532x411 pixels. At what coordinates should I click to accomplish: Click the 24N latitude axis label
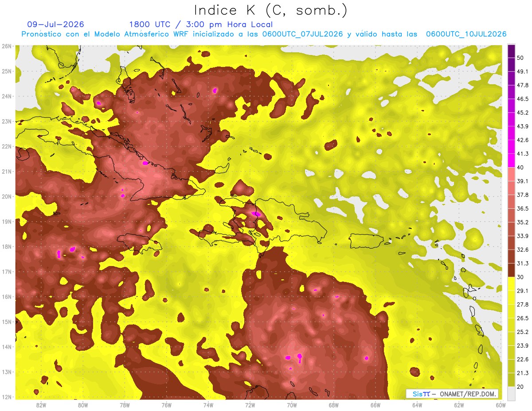tap(6, 96)
